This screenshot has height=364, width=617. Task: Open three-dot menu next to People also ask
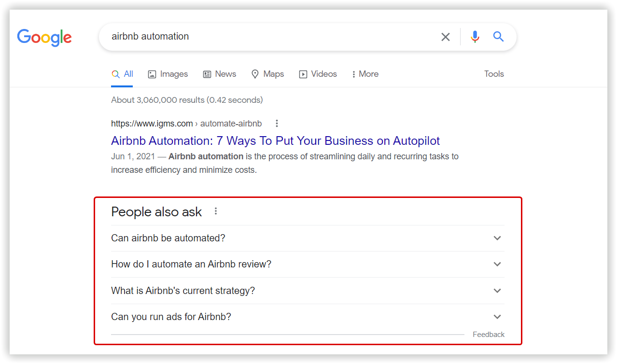click(216, 211)
